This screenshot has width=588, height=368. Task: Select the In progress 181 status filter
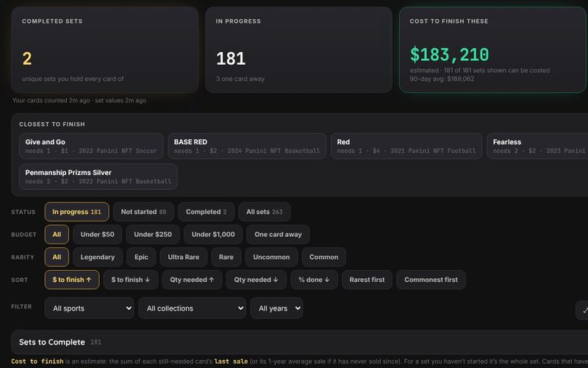(77, 212)
